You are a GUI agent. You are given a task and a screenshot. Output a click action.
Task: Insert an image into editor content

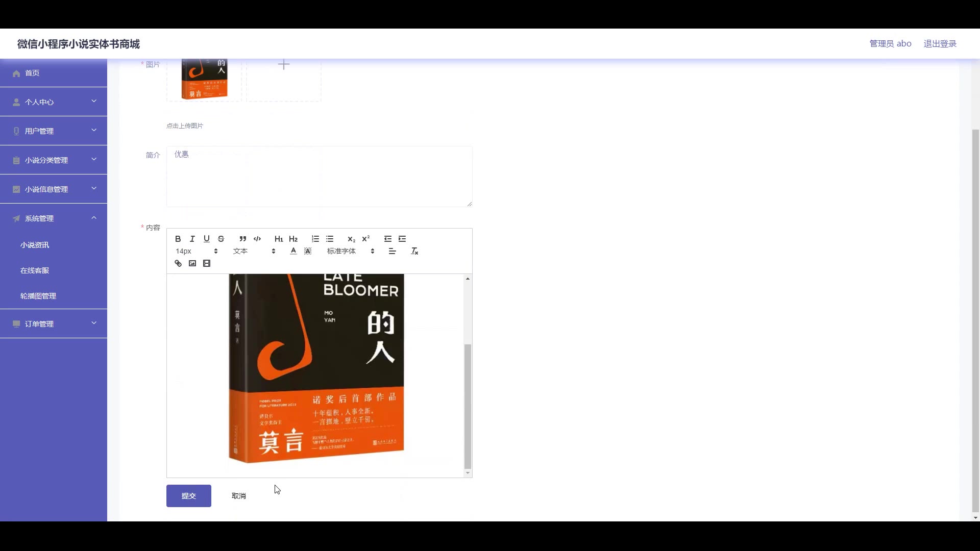click(x=192, y=263)
